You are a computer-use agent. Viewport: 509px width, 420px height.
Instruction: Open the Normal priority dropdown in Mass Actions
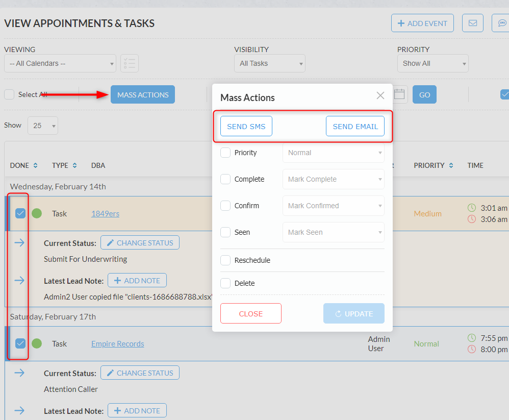point(334,153)
